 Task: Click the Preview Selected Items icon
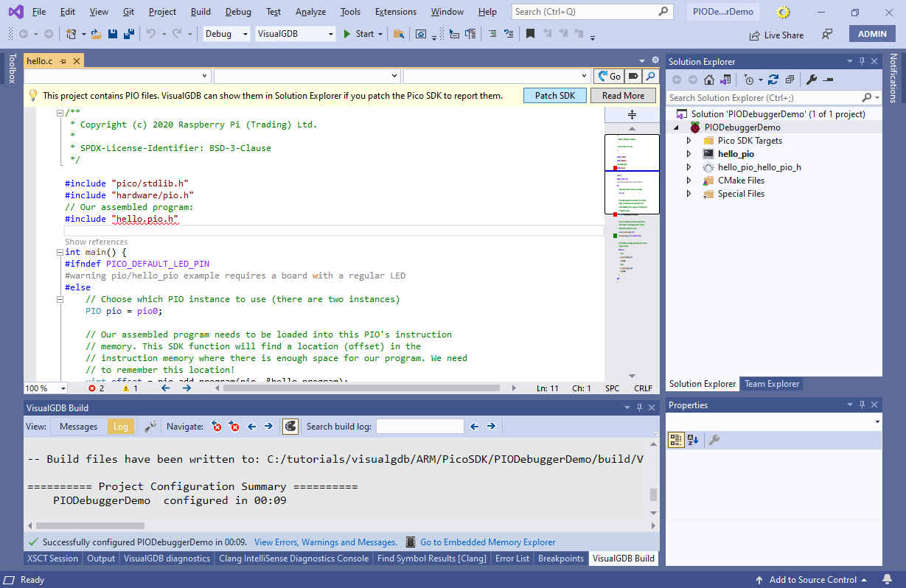pos(828,80)
